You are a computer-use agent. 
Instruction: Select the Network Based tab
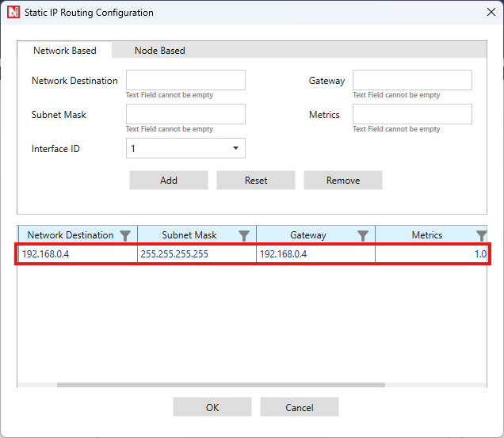point(64,51)
